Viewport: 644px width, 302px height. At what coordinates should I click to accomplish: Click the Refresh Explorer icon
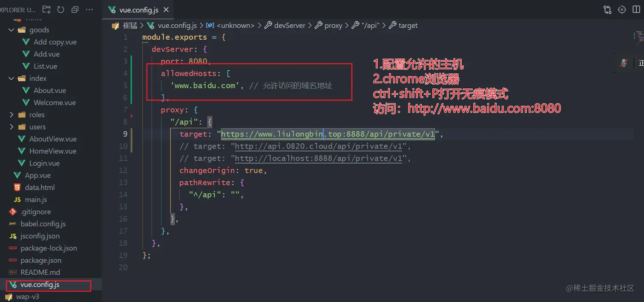coord(60,9)
